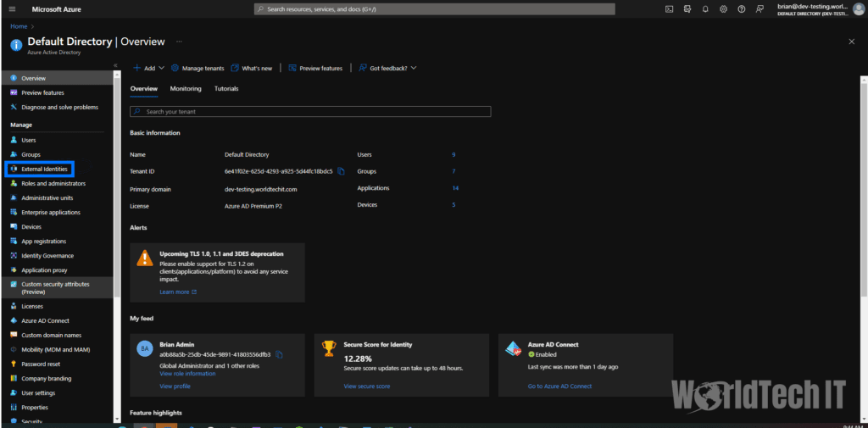
Task: Open the feedback icon in the top bar
Action: pyautogui.click(x=759, y=9)
